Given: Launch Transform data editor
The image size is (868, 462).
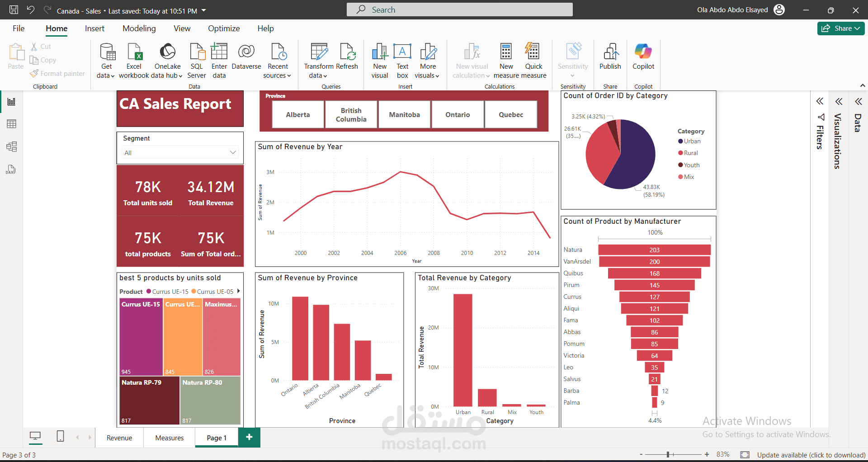Looking at the screenshot, I should (319, 61).
